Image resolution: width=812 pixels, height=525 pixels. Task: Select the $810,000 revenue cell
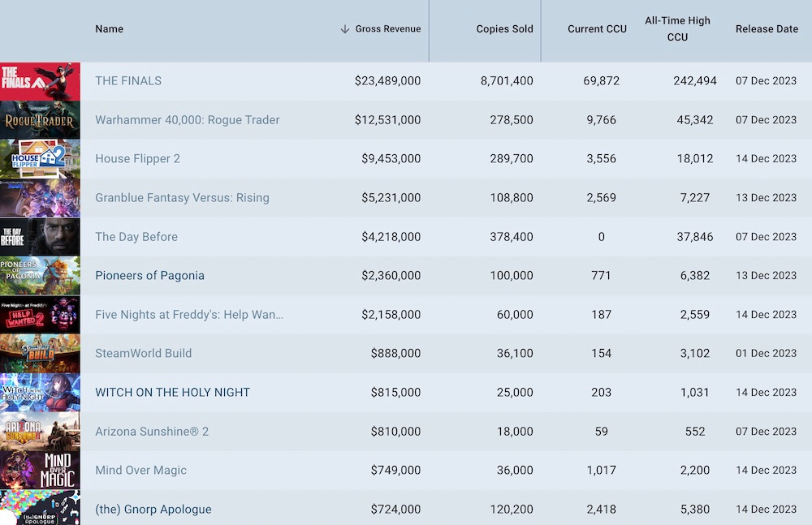[395, 432]
